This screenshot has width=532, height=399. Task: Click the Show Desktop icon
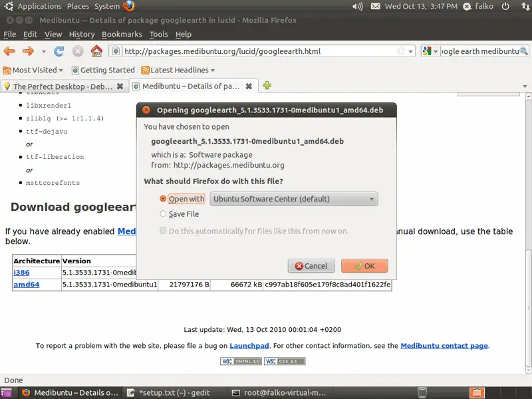pyautogui.click(x=6, y=393)
